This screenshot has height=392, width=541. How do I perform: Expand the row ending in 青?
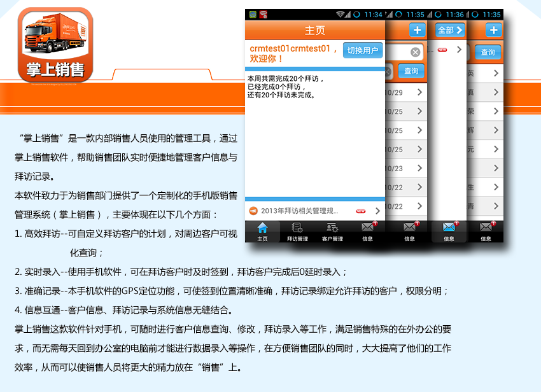coord(496,206)
